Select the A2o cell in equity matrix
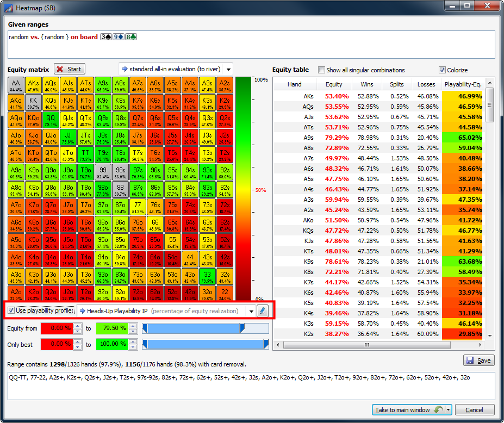Viewport: 504px width, 423px height. (16, 293)
